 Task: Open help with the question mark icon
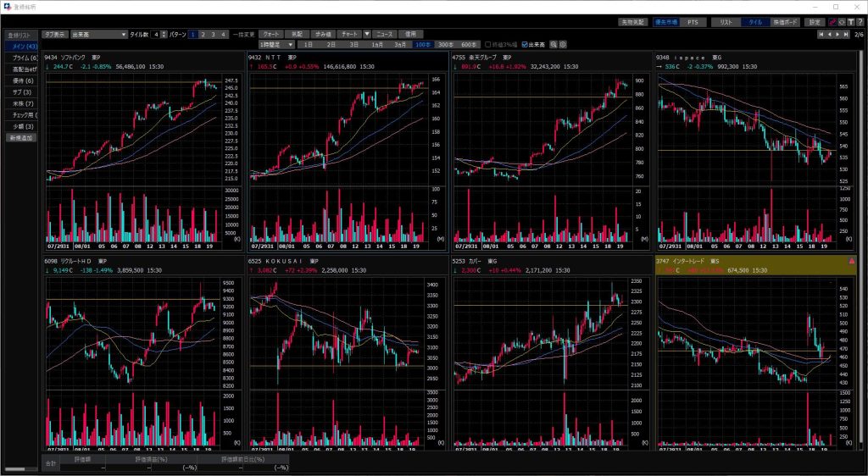(860, 22)
